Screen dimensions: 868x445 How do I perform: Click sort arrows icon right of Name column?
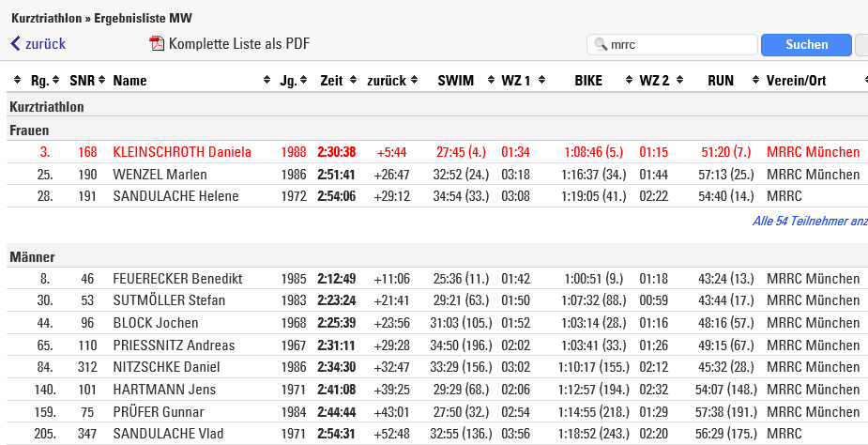point(266,81)
